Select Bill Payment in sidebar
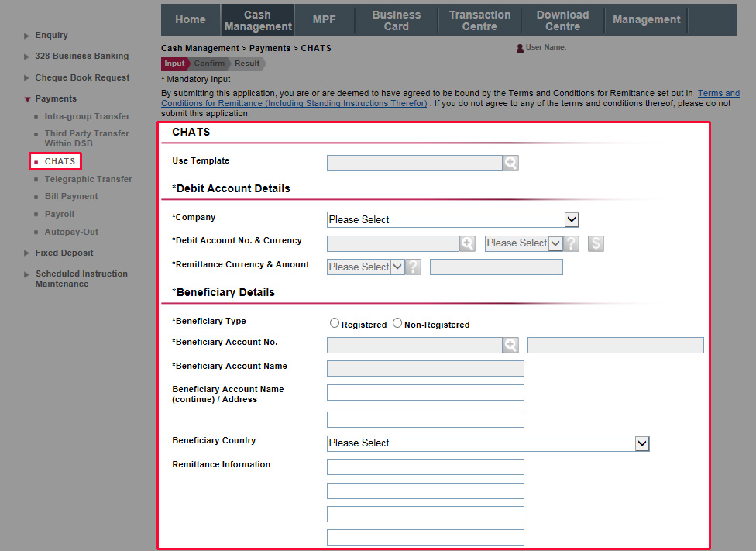 point(71,196)
